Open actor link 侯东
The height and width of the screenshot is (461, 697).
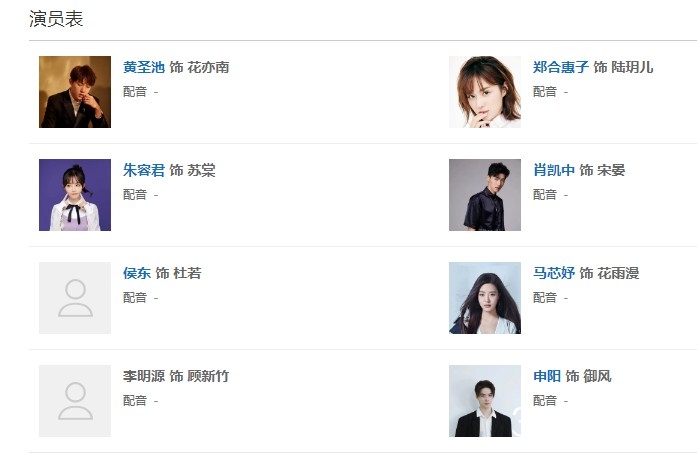tap(137, 273)
